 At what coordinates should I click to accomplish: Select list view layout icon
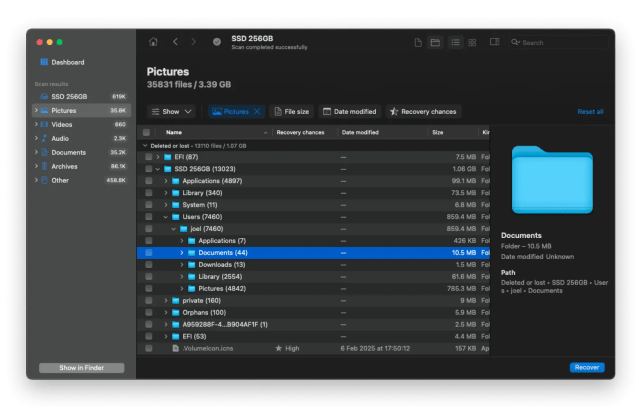pyautogui.click(x=455, y=42)
